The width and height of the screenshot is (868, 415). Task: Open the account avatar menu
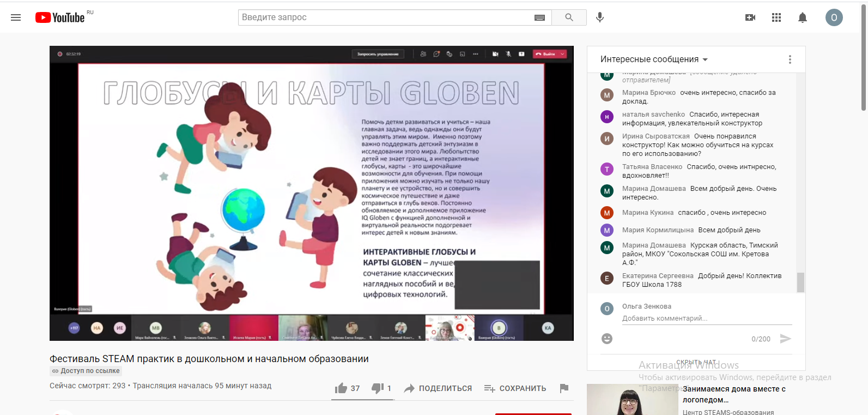coord(834,17)
